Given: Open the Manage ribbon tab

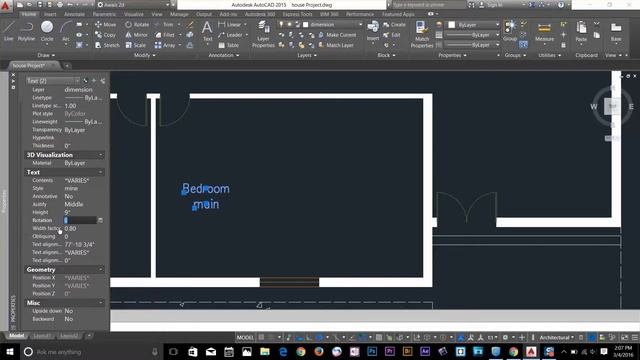Looking at the screenshot, I should [x=179, y=14].
